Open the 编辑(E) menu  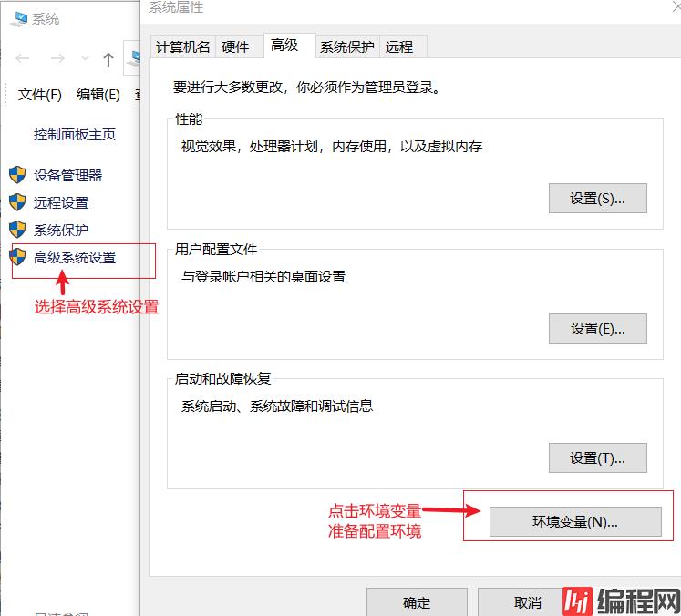point(98,94)
